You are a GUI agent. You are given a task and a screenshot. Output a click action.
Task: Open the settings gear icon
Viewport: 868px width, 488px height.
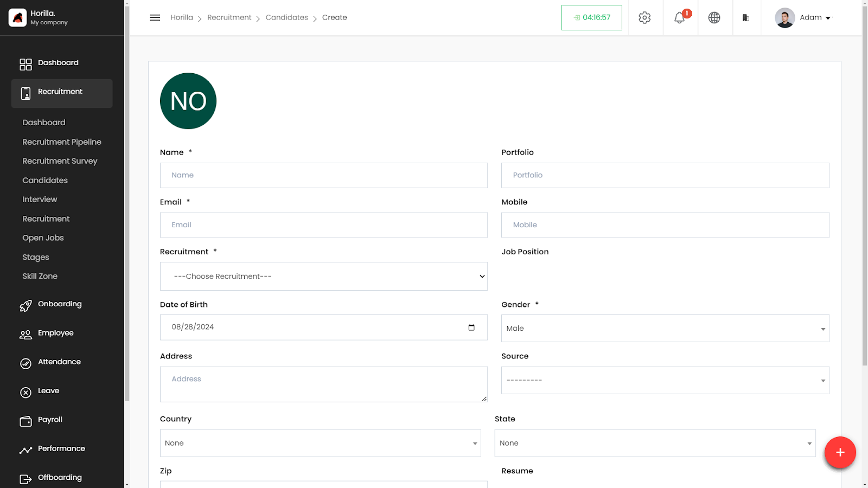coord(644,18)
